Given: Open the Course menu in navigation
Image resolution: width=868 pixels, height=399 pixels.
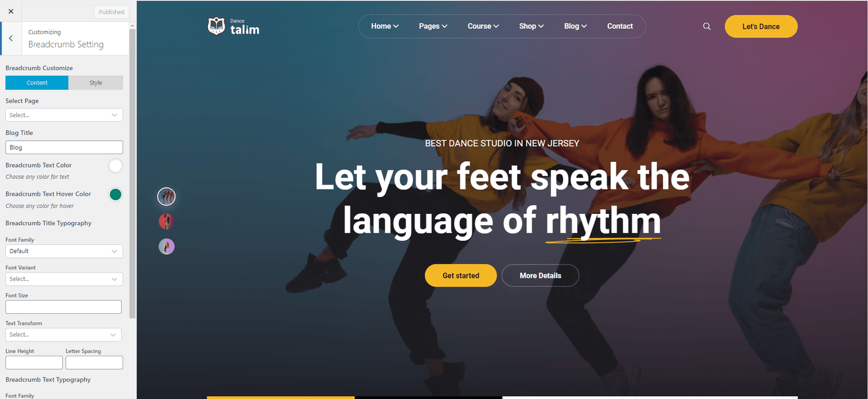Looking at the screenshot, I should pyautogui.click(x=483, y=26).
